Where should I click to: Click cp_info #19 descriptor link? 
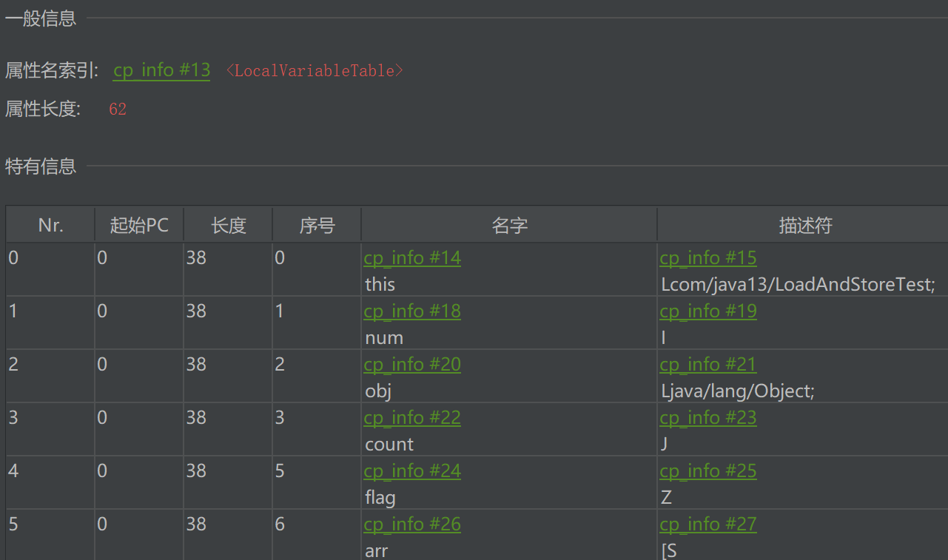point(707,311)
